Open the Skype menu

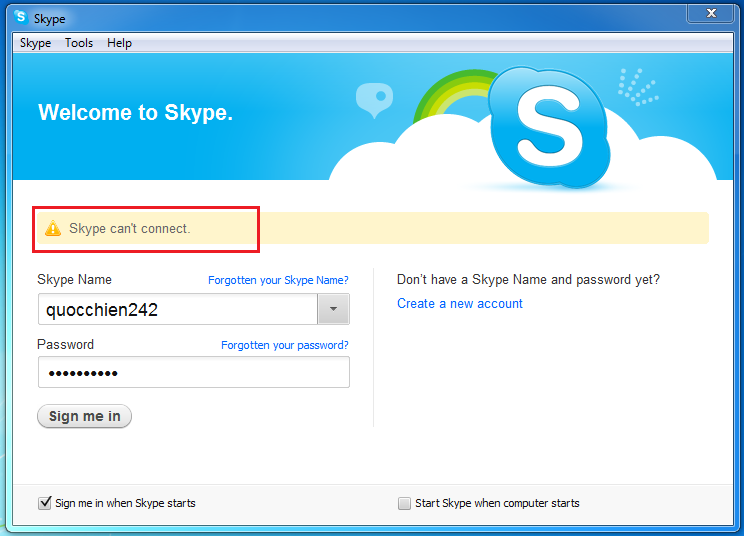[35, 43]
